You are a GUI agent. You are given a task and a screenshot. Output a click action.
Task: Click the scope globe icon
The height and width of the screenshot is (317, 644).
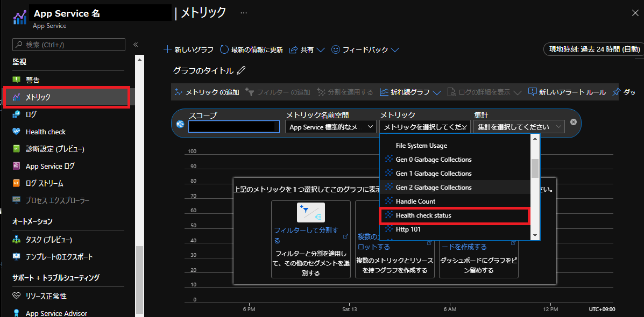[x=180, y=124]
